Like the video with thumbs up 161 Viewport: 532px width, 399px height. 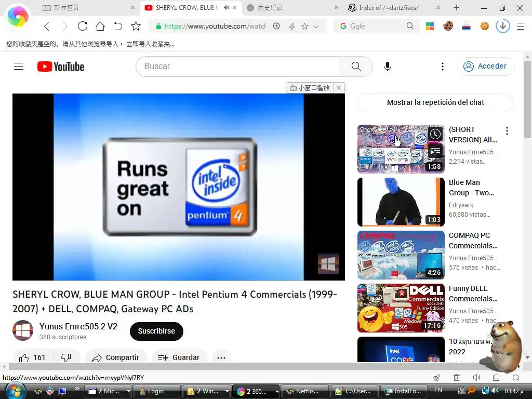[32, 357]
